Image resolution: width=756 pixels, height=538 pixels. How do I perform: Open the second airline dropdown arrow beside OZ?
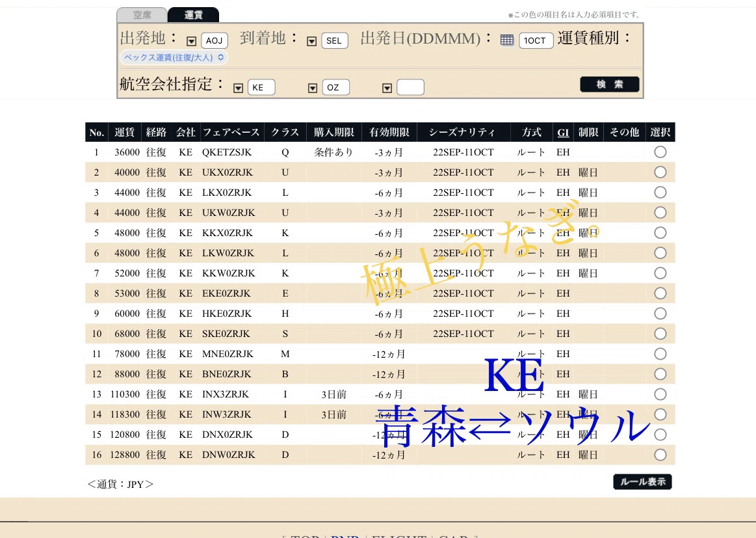[313, 88]
